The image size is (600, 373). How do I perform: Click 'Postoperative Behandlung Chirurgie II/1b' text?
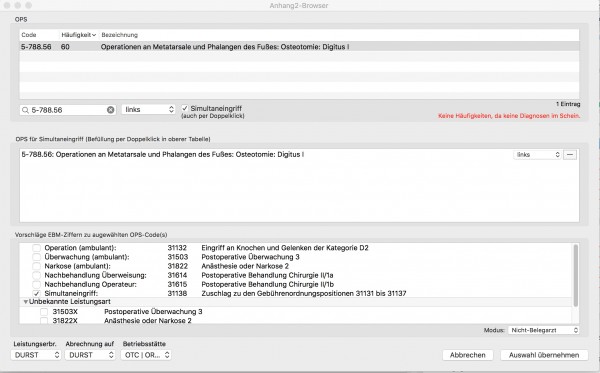pos(267,284)
